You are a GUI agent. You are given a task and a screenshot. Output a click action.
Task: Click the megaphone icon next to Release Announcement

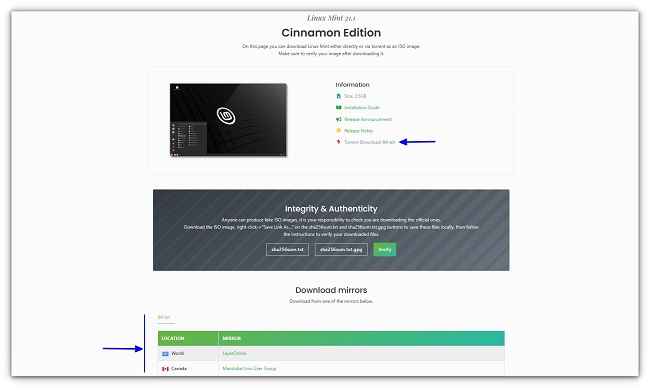(x=338, y=119)
